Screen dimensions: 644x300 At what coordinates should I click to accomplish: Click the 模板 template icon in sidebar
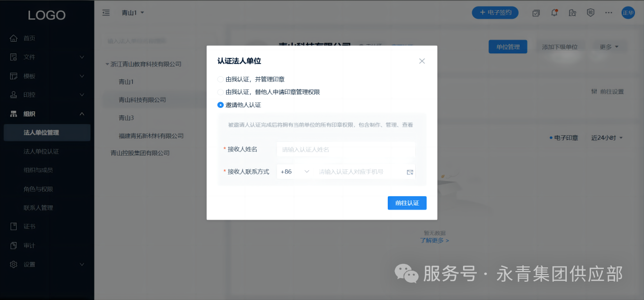point(14,76)
